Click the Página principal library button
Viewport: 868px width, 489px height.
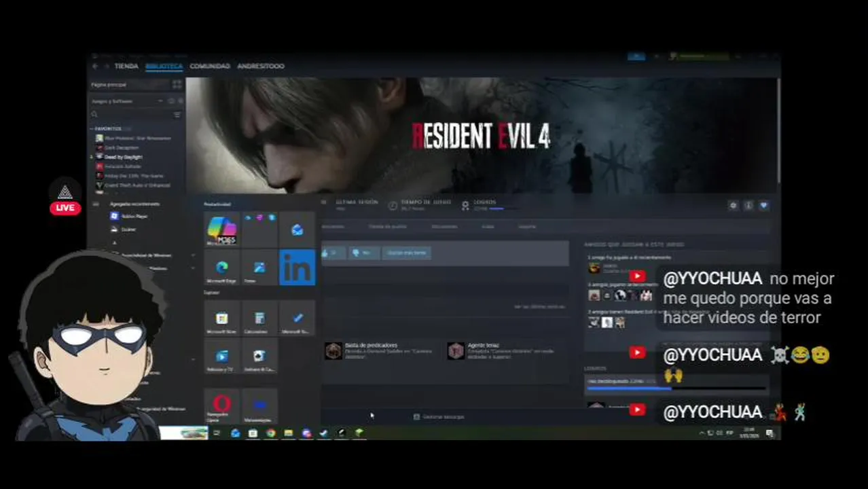tap(129, 85)
